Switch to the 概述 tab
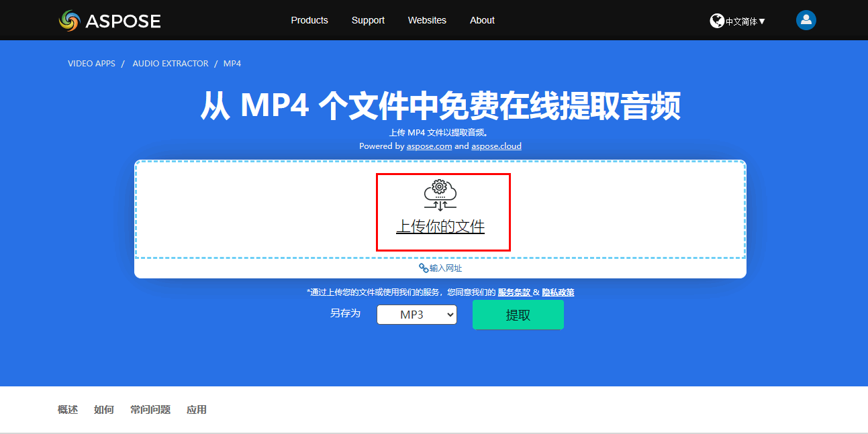This screenshot has height=434, width=868. pyautogui.click(x=68, y=410)
